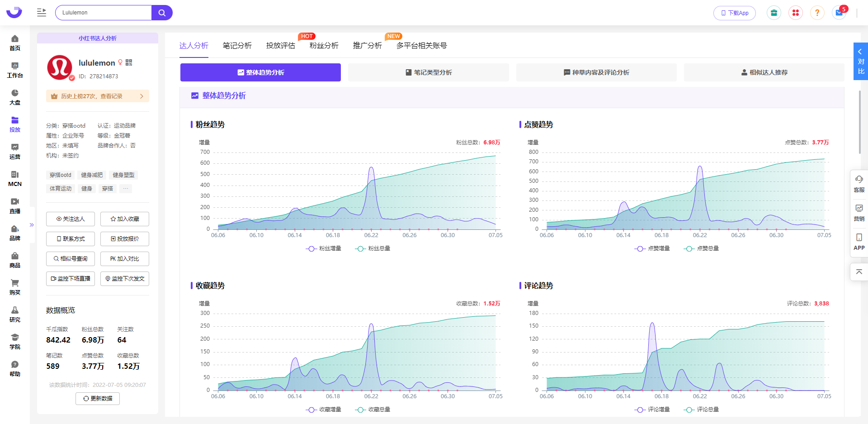Expand the 对比 compare panel on right edge
This screenshot has height=424, width=868.
tap(861, 61)
